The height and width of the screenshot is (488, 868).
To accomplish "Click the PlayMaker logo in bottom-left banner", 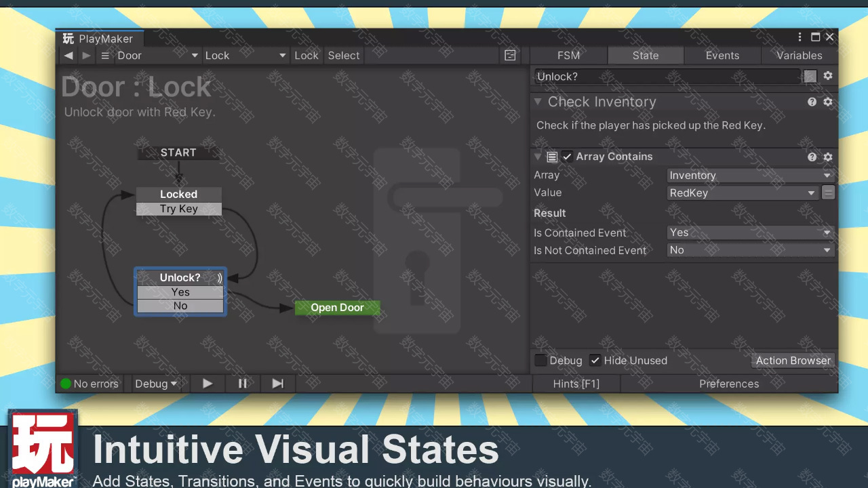I will (x=43, y=447).
